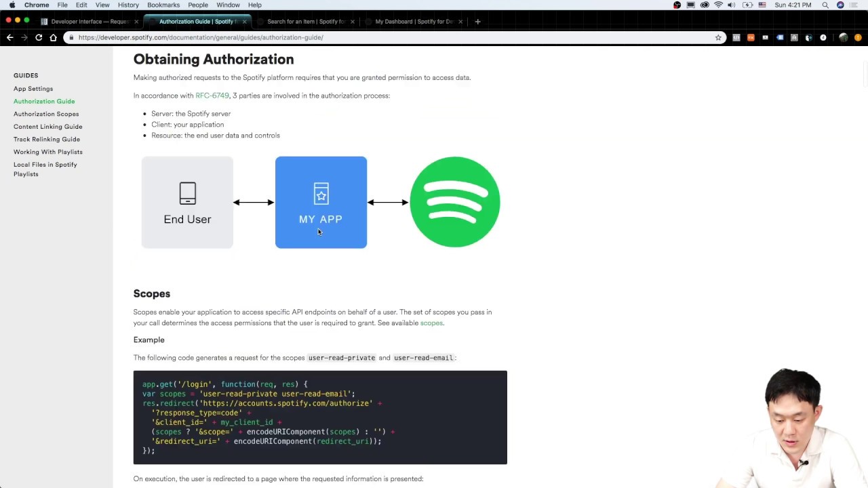
Task: Open the Apple menu
Action: tap(12, 5)
